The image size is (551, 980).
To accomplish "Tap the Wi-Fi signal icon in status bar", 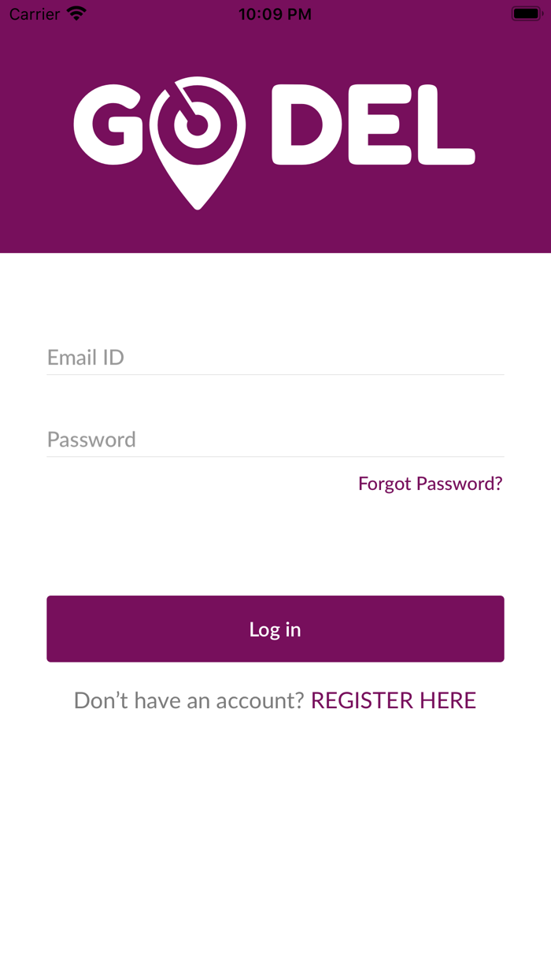I will pos(76,13).
